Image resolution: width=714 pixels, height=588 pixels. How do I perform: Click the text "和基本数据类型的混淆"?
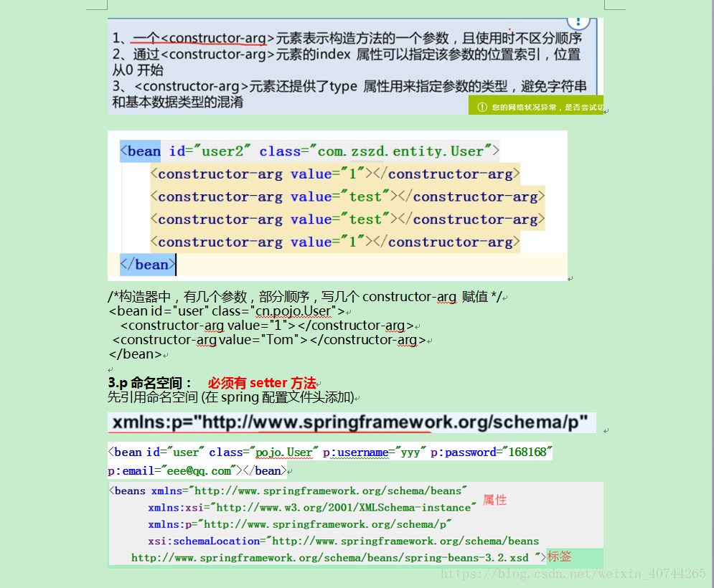177,102
